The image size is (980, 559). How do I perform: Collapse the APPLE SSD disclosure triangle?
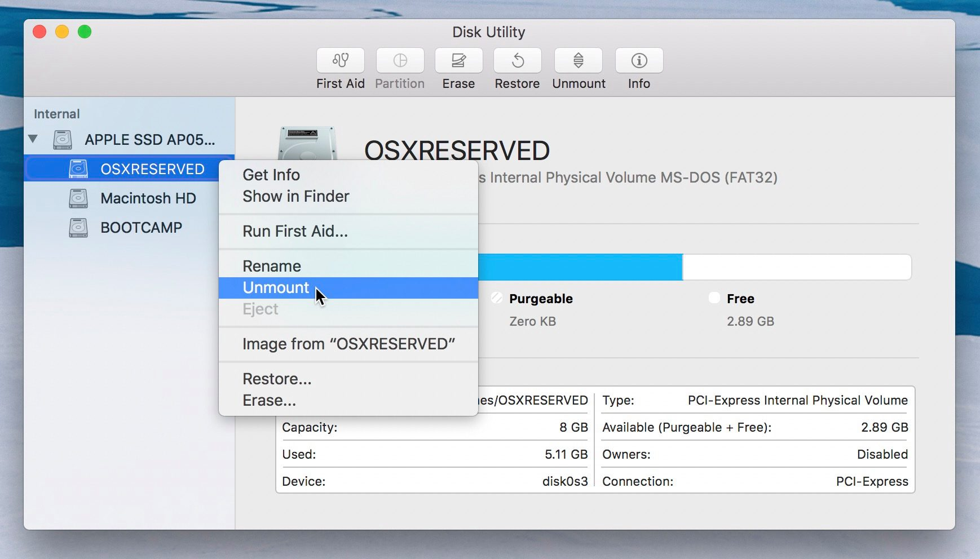coord(33,139)
